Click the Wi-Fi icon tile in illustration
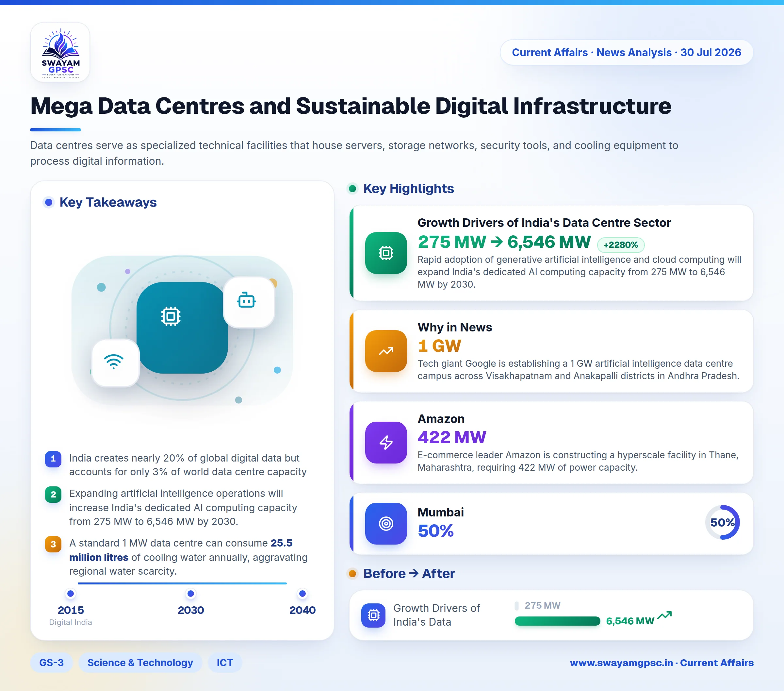The width and height of the screenshot is (784, 691). [115, 363]
